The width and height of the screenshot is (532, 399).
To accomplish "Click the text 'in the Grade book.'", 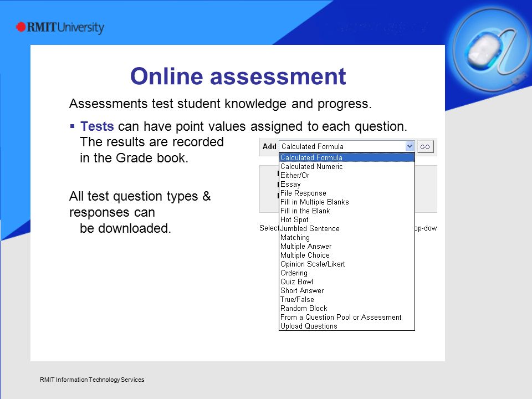I will [x=134, y=158].
